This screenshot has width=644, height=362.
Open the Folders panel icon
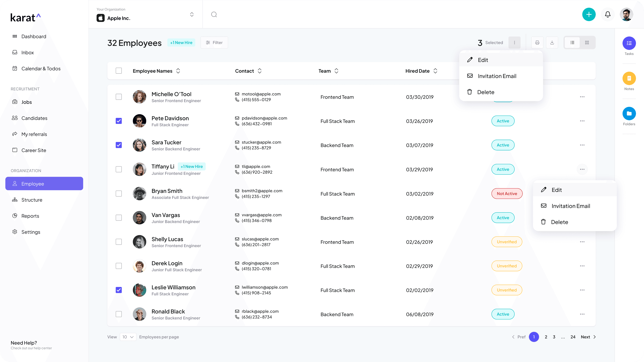click(x=629, y=114)
